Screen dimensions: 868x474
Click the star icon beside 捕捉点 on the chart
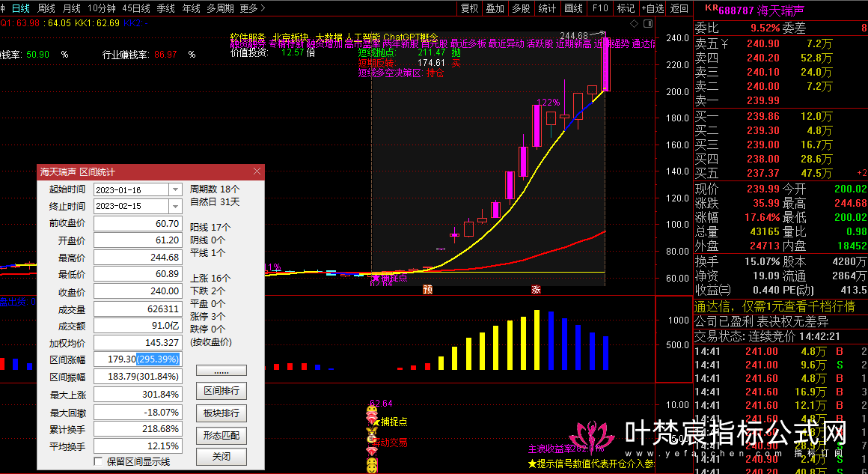pyautogui.click(x=376, y=278)
